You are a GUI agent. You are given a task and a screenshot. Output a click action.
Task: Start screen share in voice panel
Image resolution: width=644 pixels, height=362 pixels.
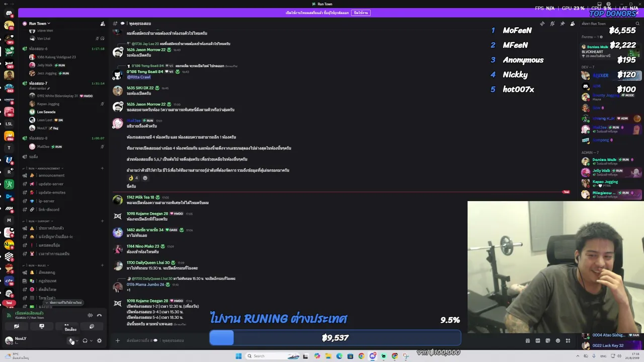point(42,326)
